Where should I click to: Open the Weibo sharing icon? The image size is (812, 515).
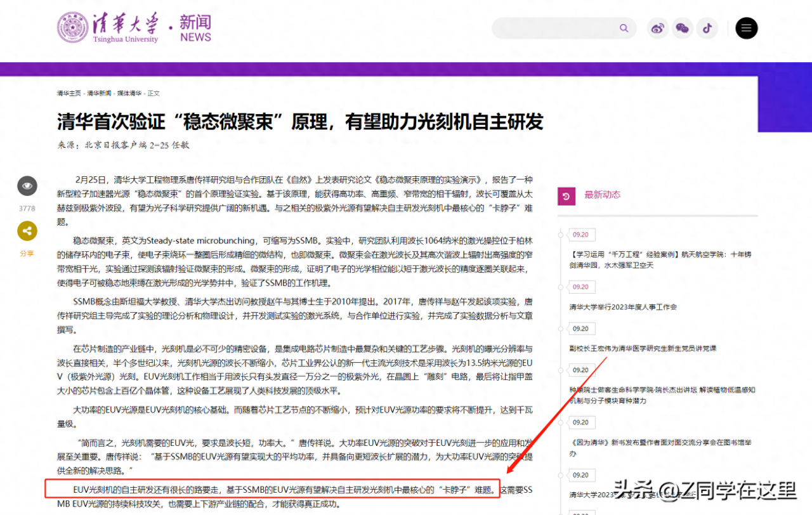click(x=658, y=28)
